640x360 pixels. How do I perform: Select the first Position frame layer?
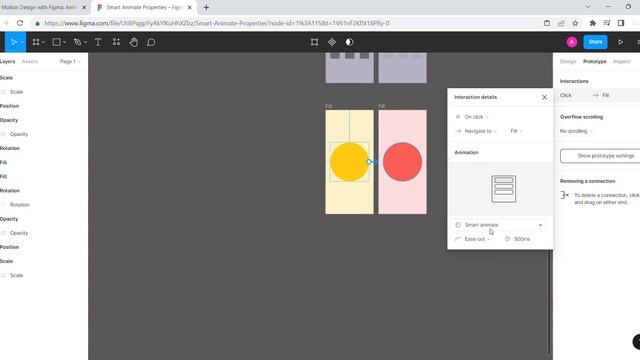click(x=10, y=106)
